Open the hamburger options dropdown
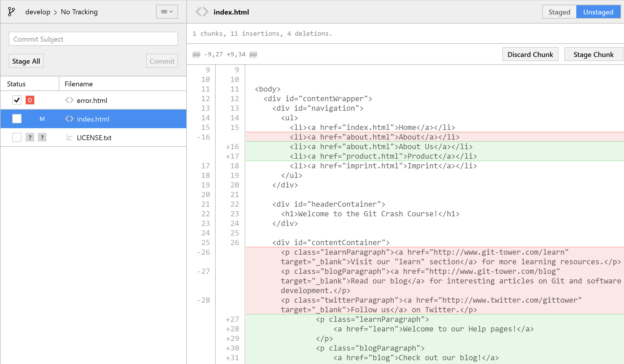624x364 pixels. tap(167, 12)
